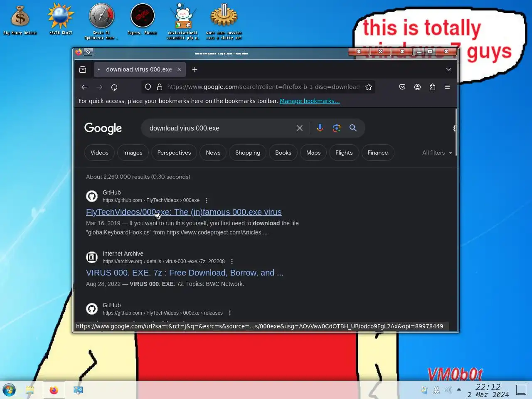Viewport: 532px width, 399px height.
Task: Select the Books filter
Action: tap(283, 153)
